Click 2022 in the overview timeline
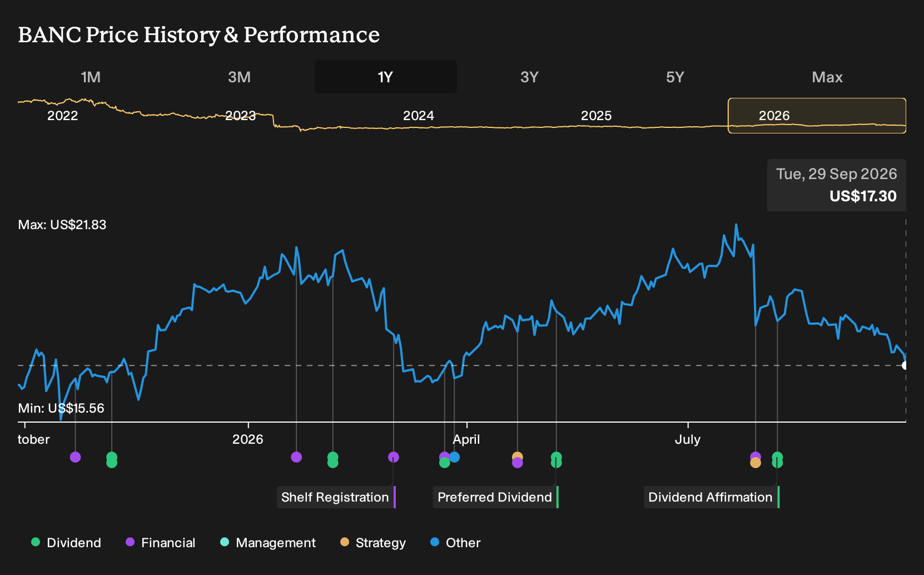 point(63,116)
